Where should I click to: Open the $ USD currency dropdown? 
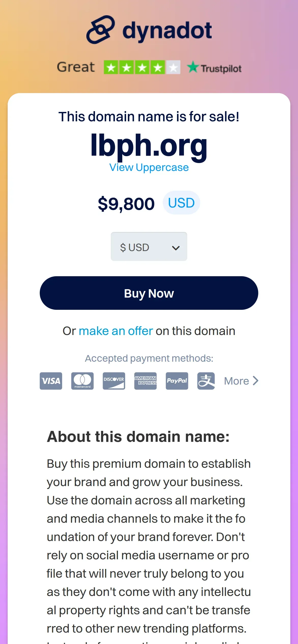(149, 246)
